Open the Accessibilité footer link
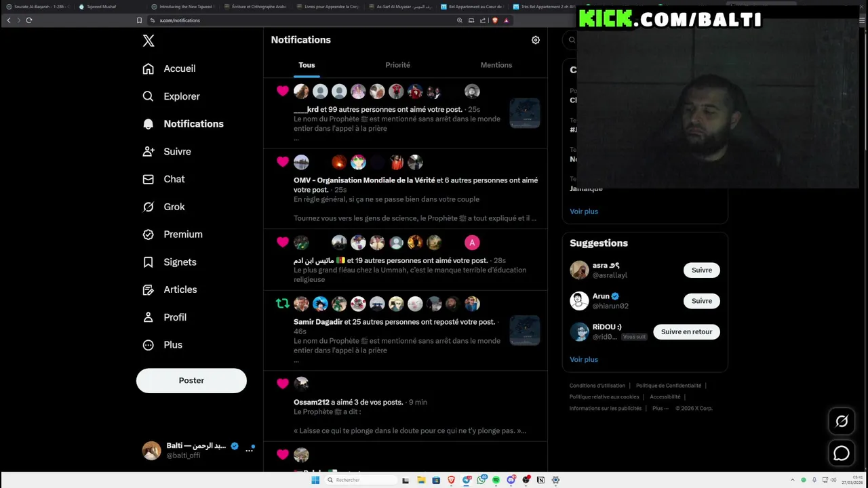Screen dimensions: 868x488 pos(665,397)
